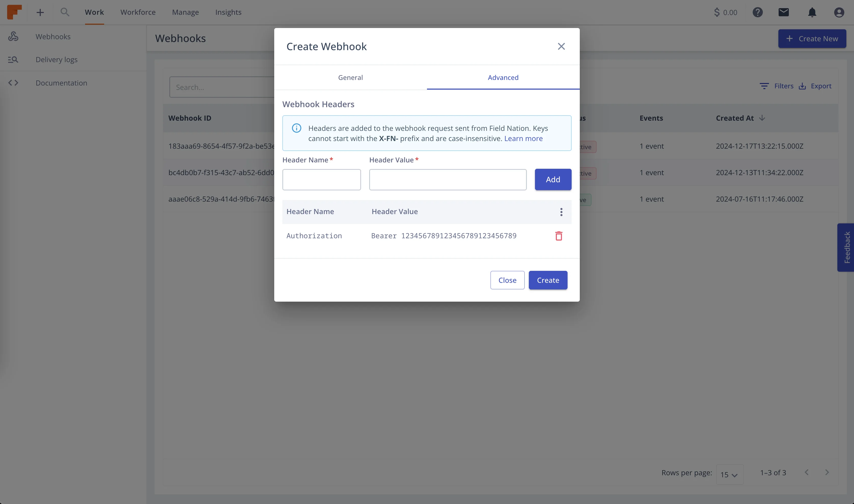This screenshot has height=504, width=854.
Task: Open the help question mark icon
Action: coord(757,12)
